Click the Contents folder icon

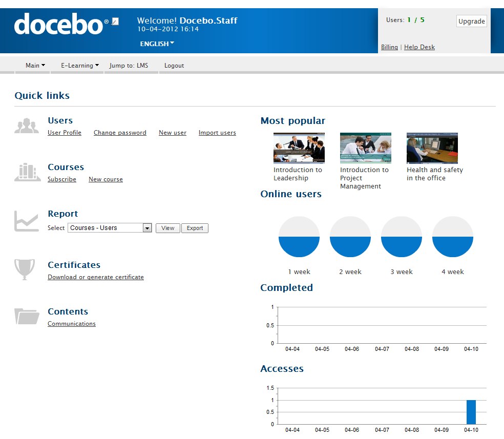[x=27, y=317]
